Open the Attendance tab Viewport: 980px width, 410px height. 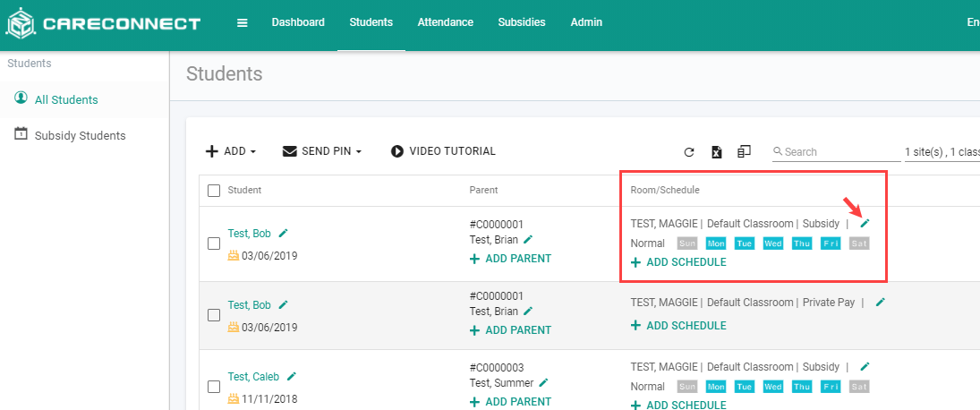point(446,22)
